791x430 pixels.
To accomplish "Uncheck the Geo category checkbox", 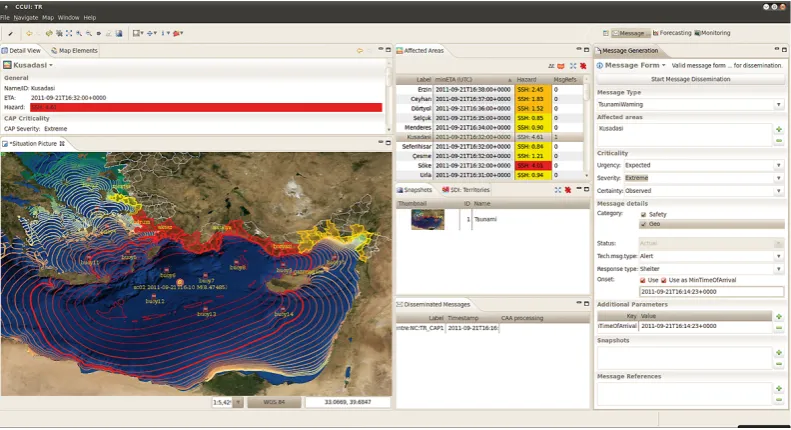I will [643, 224].
